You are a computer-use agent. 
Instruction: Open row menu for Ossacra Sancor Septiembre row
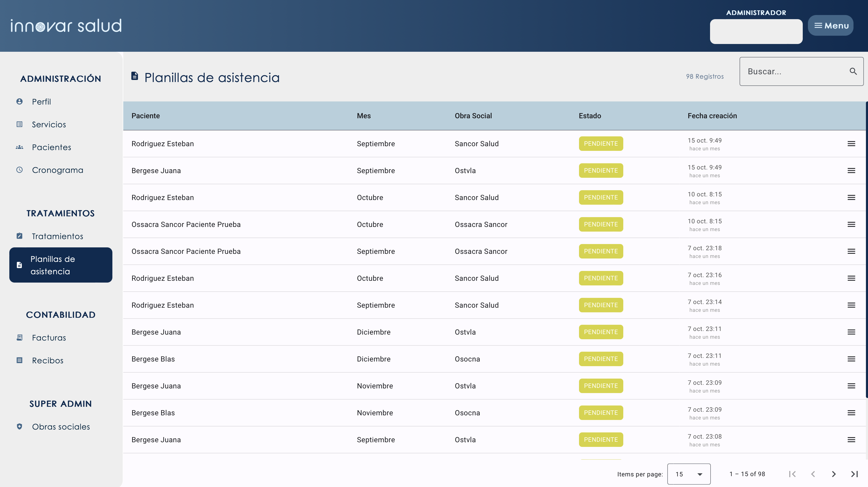[851, 251]
